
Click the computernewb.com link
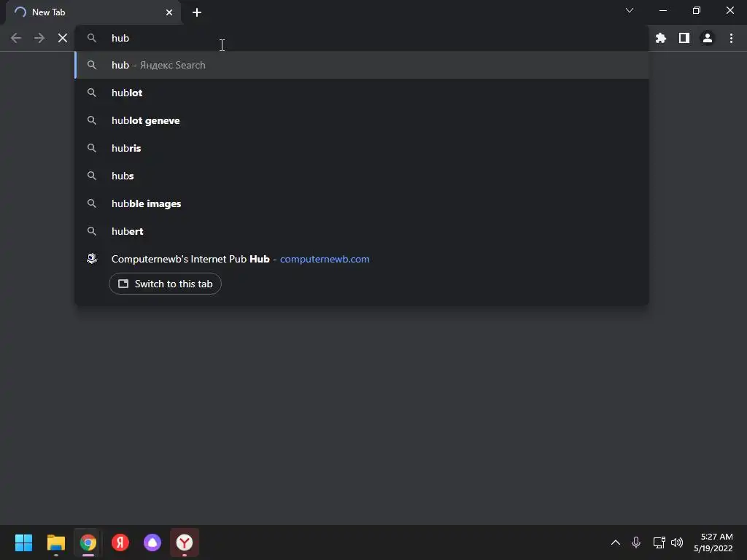(325, 259)
